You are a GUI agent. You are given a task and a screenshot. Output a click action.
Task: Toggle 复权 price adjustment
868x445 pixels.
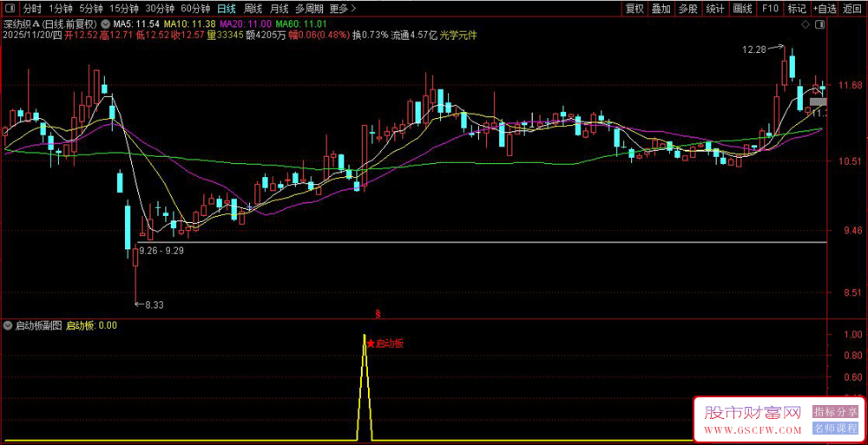(x=635, y=9)
